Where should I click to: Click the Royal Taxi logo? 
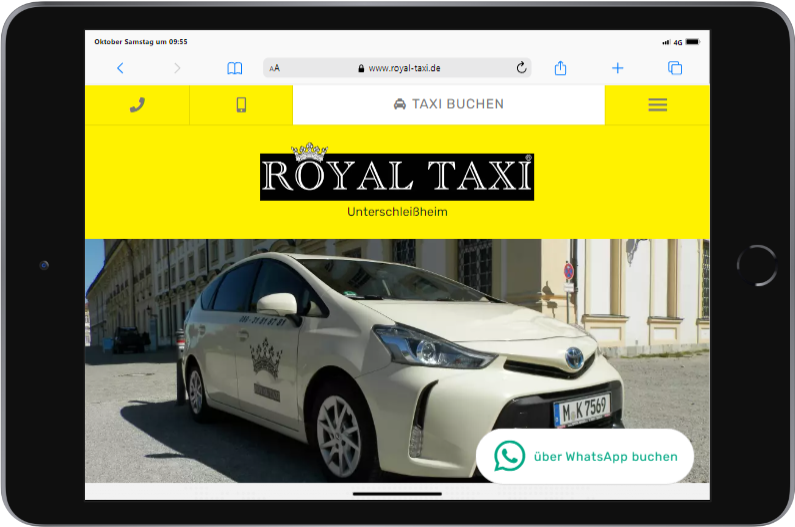coord(397,172)
